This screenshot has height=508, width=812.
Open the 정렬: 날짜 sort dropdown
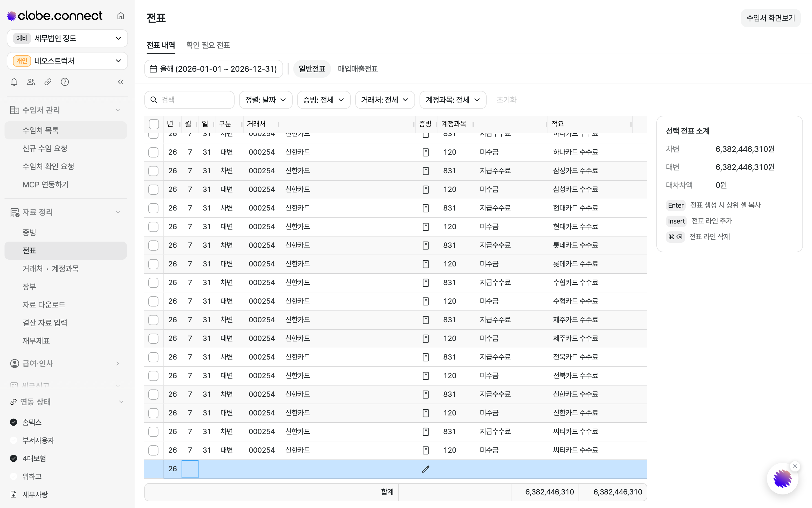265,100
